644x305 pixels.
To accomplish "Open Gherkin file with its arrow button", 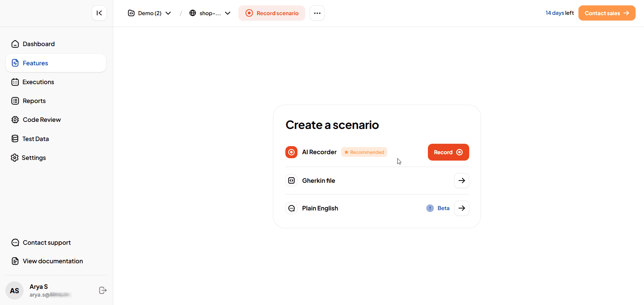I will (461, 180).
